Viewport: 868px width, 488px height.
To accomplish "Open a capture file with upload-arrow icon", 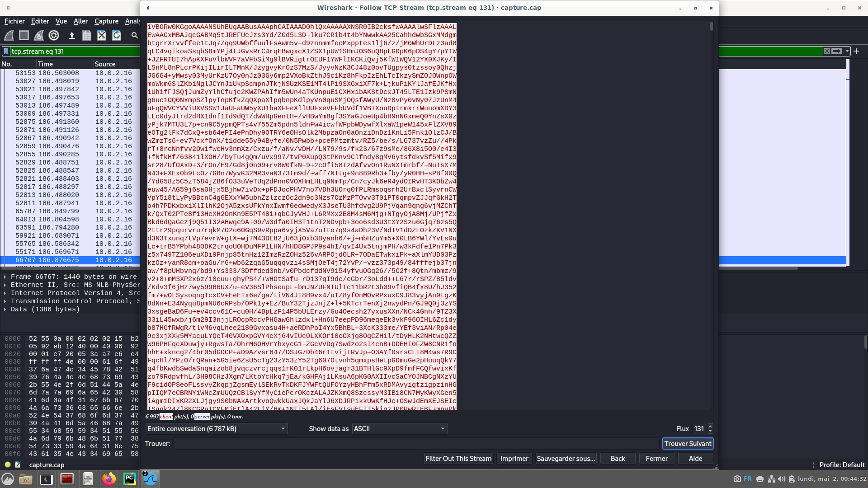I will pos(71,35).
